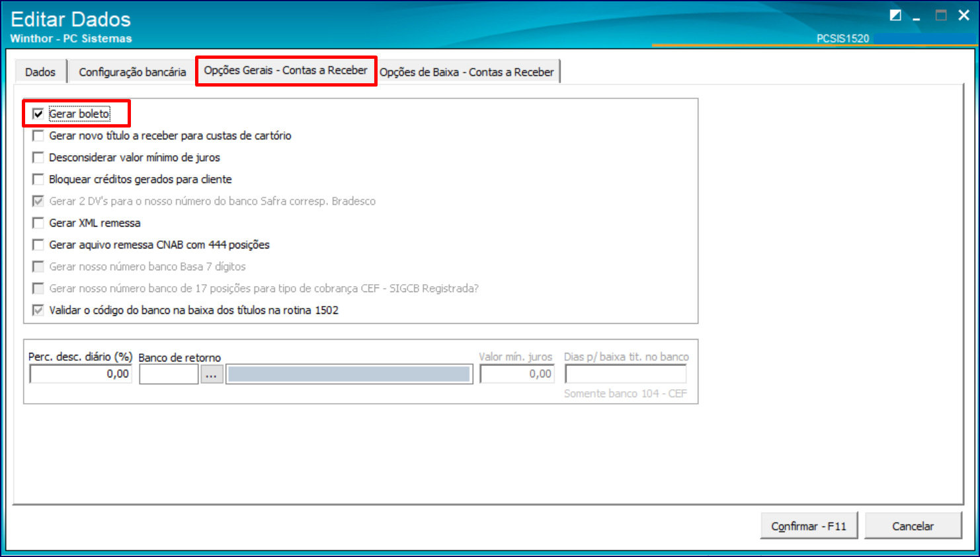Click the Winthor - PC Sistemas subtitle
This screenshot has width=980, height=557.
[71, 38]
